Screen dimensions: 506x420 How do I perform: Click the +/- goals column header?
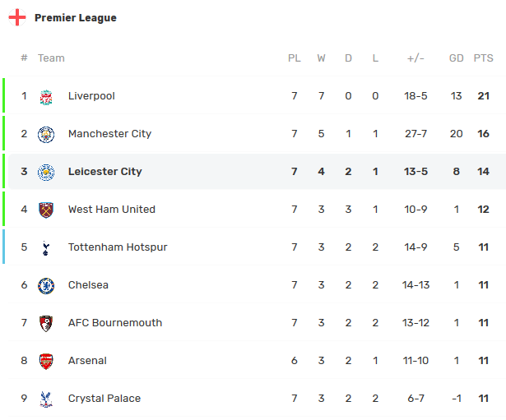[415, 58]
